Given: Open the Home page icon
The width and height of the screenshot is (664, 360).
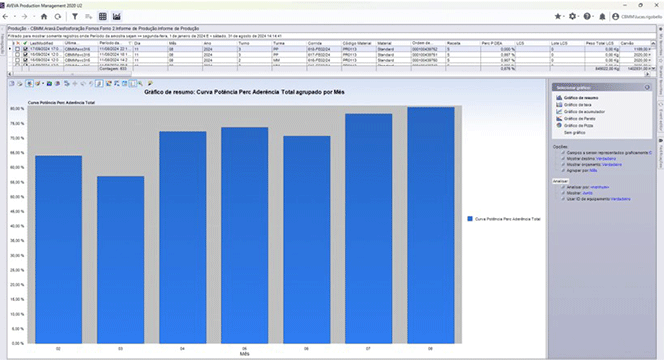Looking at the screenshot, I should click(44, 17).
